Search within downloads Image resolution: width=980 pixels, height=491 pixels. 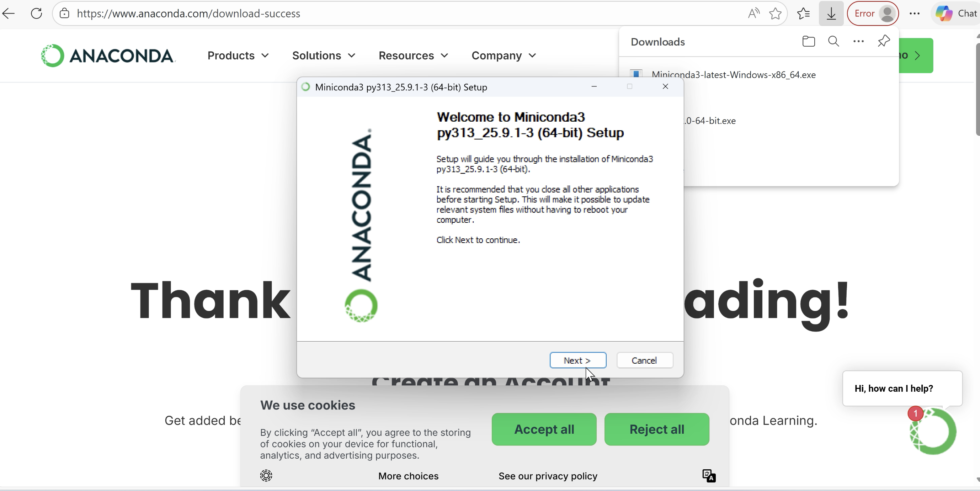tap(834, 41)
